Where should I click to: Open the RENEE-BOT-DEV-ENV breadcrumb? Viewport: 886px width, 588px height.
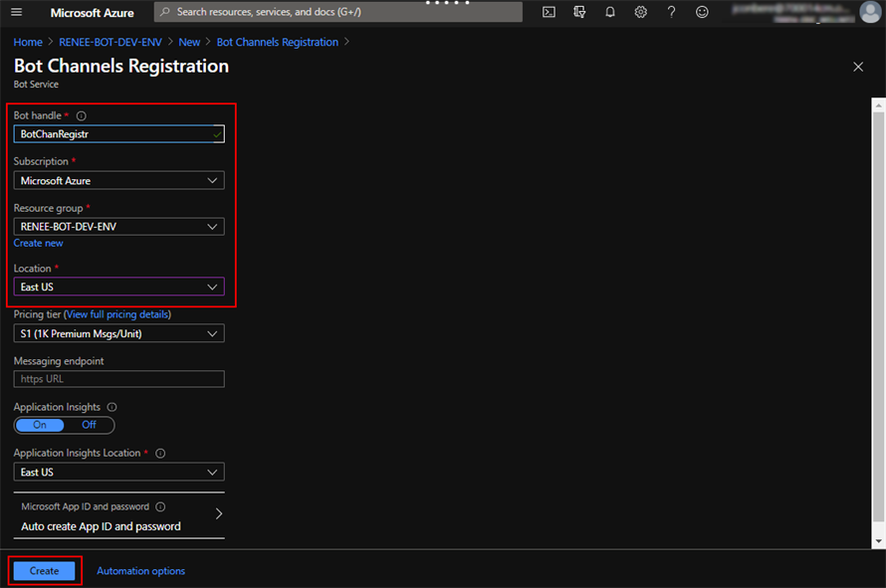(110, 42)
